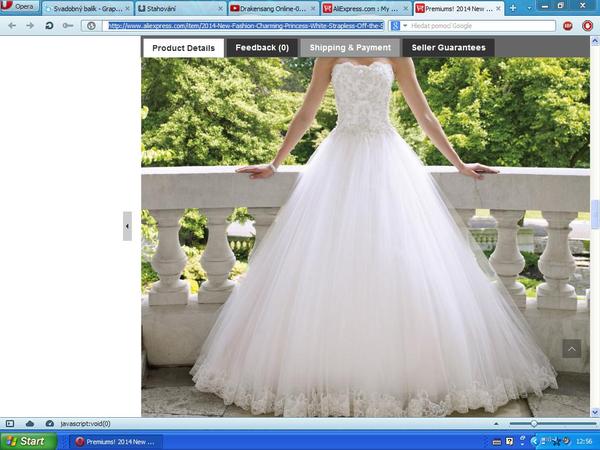The image size is (600, 450).
Task: Open the Google search engine dropdown
Action: (x=398, y=25)
